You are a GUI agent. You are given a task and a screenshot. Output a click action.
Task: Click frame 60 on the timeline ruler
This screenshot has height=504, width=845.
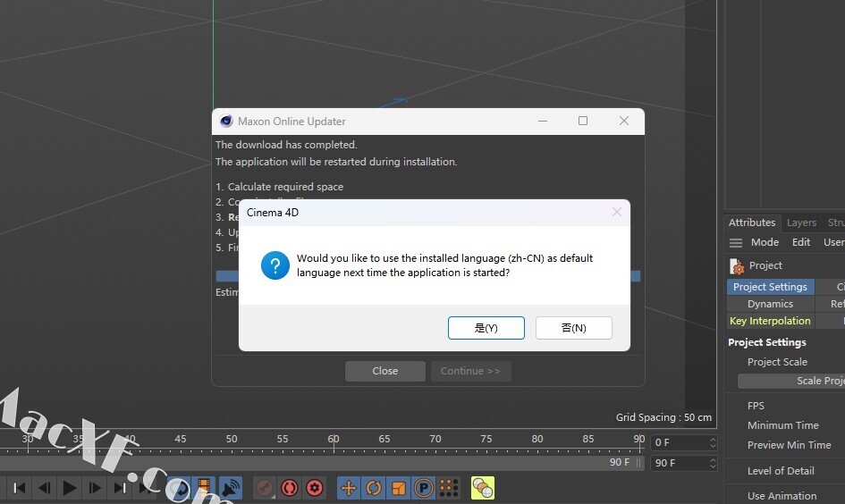[334, 439]
